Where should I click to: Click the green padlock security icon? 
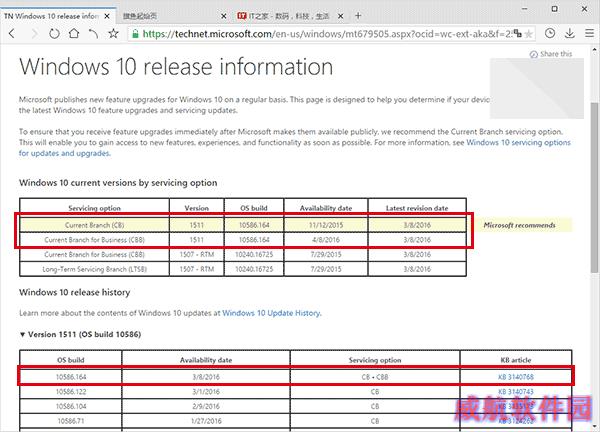click(135, 34)
